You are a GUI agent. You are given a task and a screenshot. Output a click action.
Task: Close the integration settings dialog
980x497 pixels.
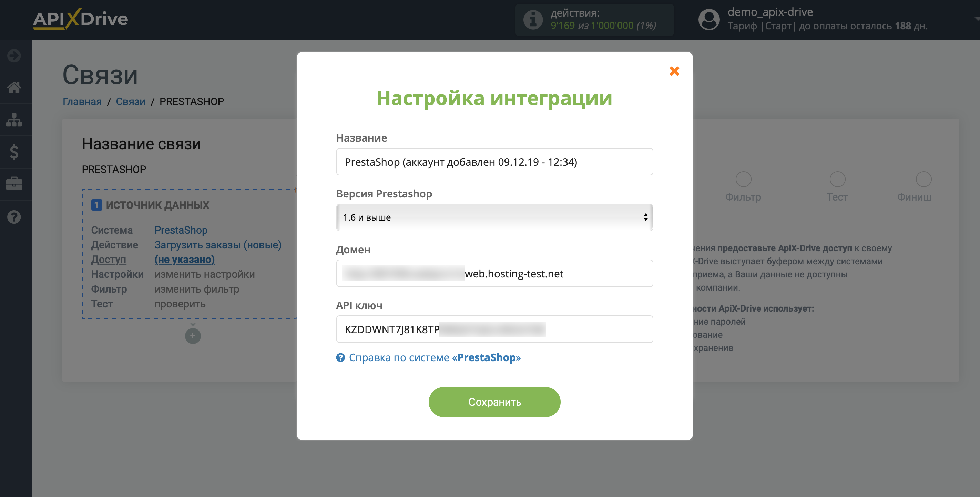click(674, 71)
